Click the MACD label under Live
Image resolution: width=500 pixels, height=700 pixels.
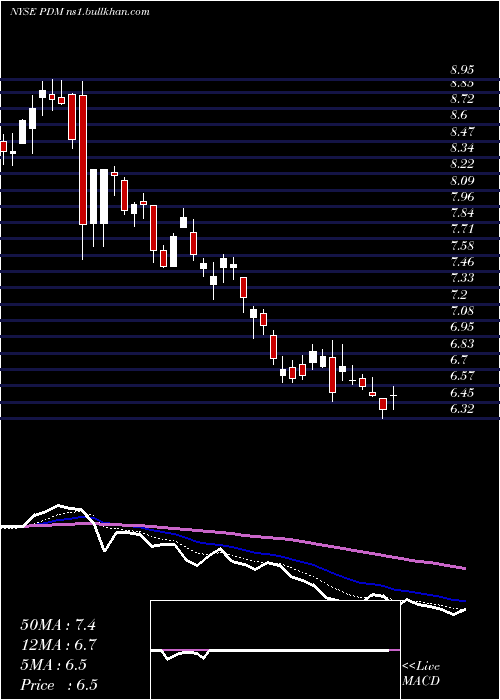(x=421, y=682)
